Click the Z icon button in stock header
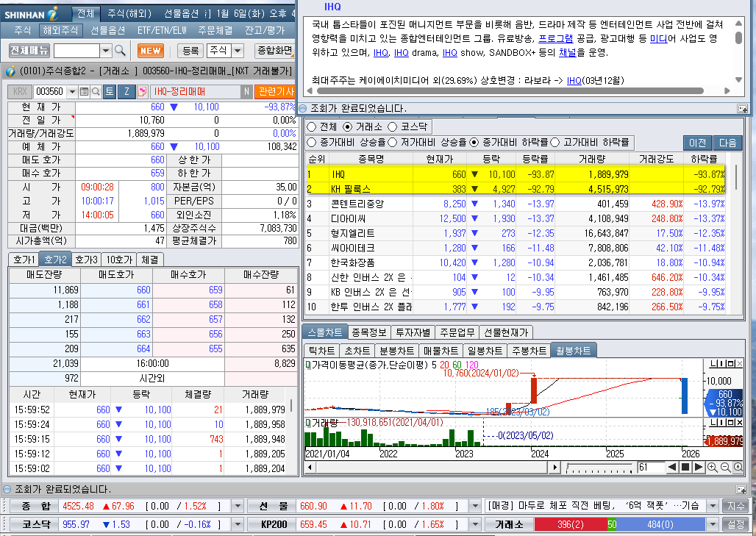This screenshot has width=756, height=536. tap(126, 92)
